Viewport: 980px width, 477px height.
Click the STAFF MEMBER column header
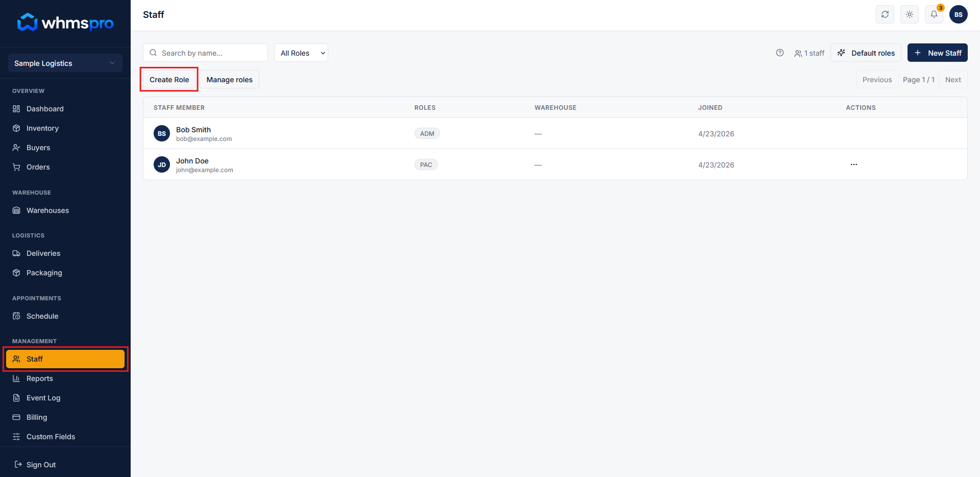click(x=179, y=108)
